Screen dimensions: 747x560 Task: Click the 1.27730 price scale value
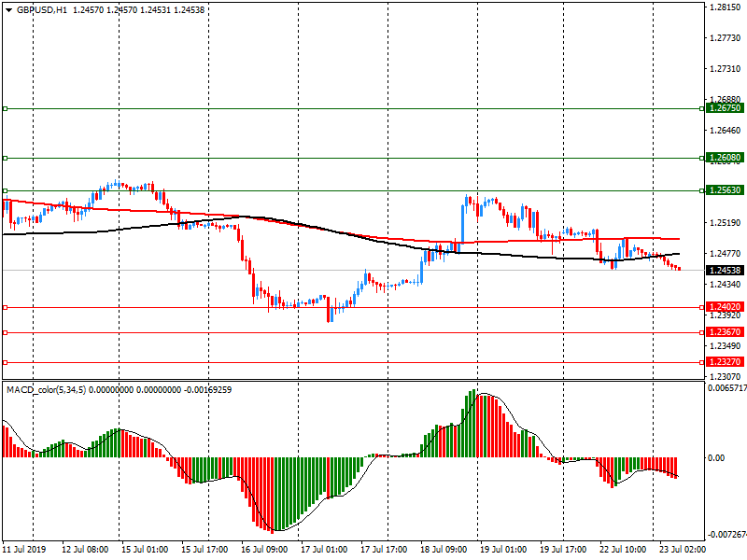pos(726,38)
